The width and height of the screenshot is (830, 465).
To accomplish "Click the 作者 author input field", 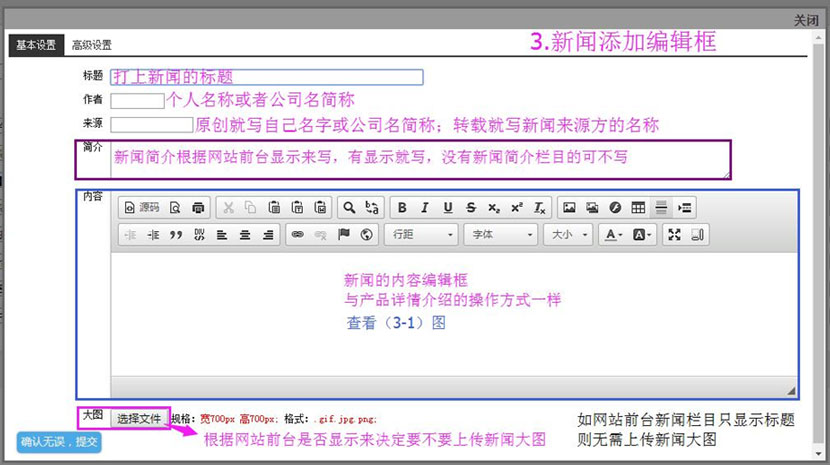I will (137, 100).
